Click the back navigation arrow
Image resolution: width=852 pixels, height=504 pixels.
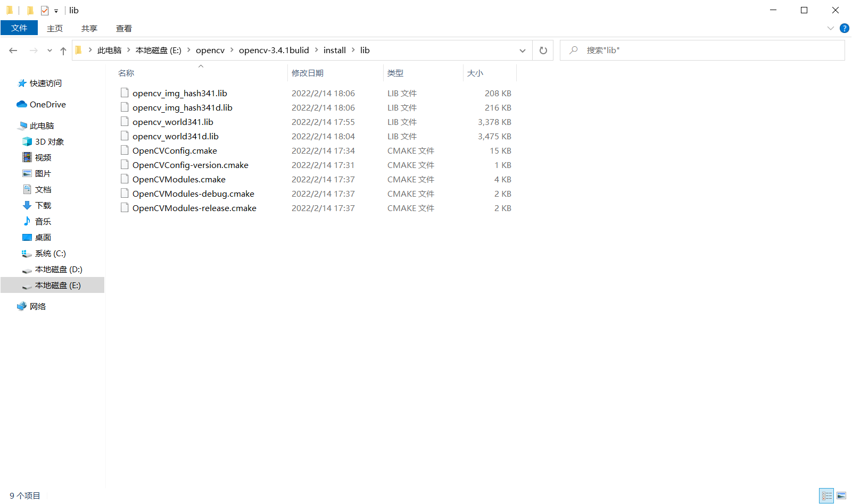coord(13,50)
